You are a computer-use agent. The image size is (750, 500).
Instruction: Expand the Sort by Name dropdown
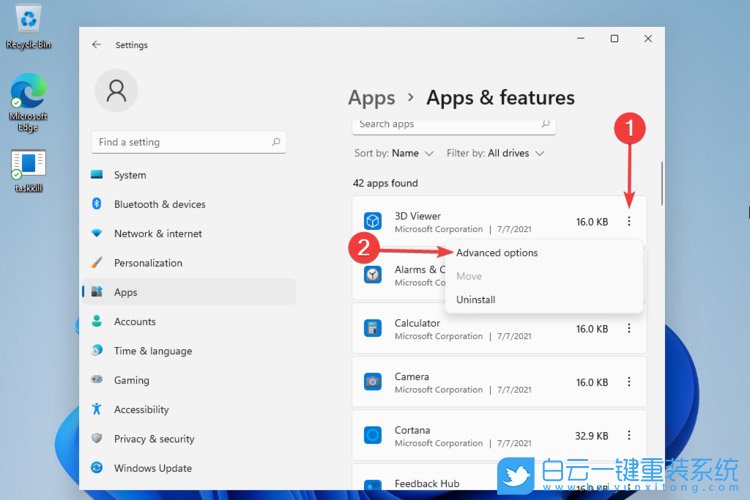[x=394, y=153]
